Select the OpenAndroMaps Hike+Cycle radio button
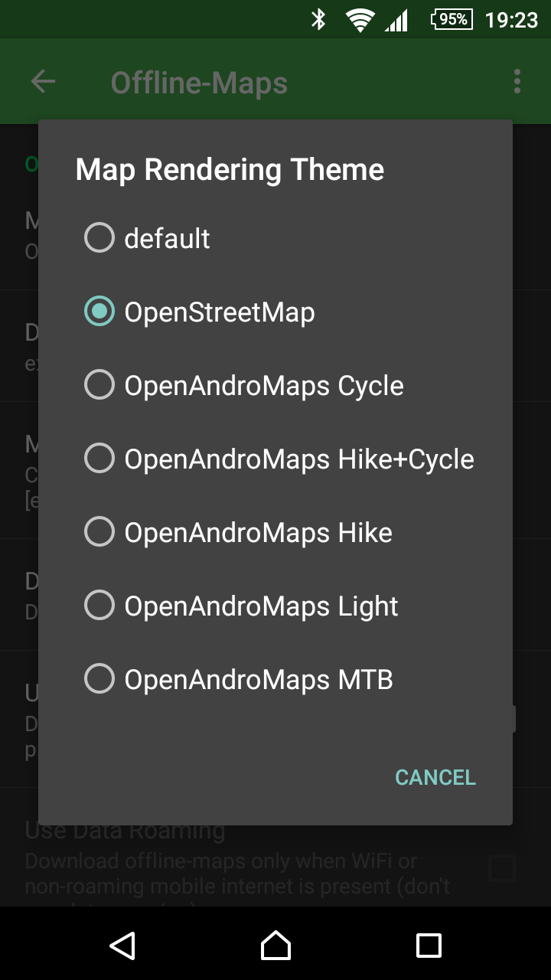 [x=99, y=459]
